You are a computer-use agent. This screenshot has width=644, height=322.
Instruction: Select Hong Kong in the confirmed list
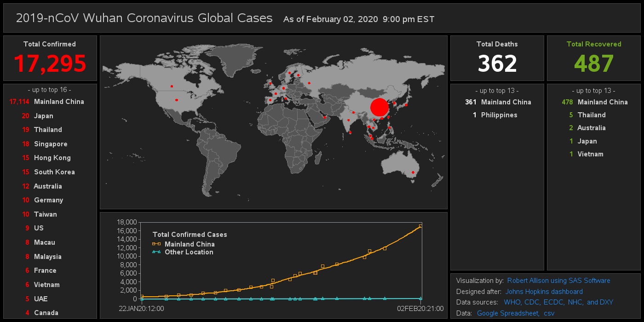point(52,158)
